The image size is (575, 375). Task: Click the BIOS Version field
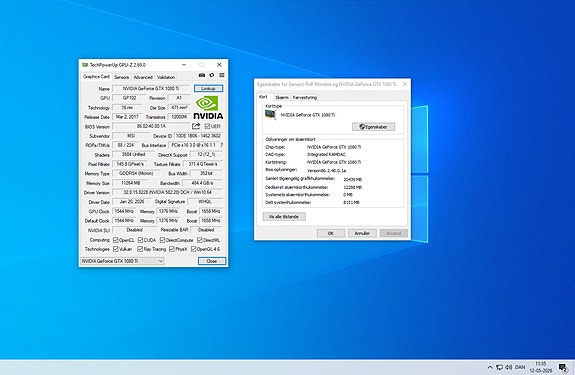pos(151,126)
